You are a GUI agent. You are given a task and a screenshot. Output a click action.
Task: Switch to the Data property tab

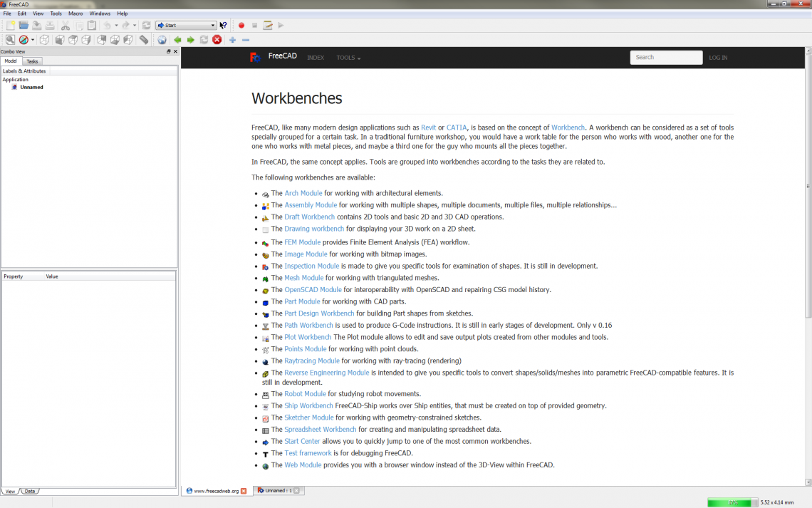pyautogui.click(x=30, y=492)
